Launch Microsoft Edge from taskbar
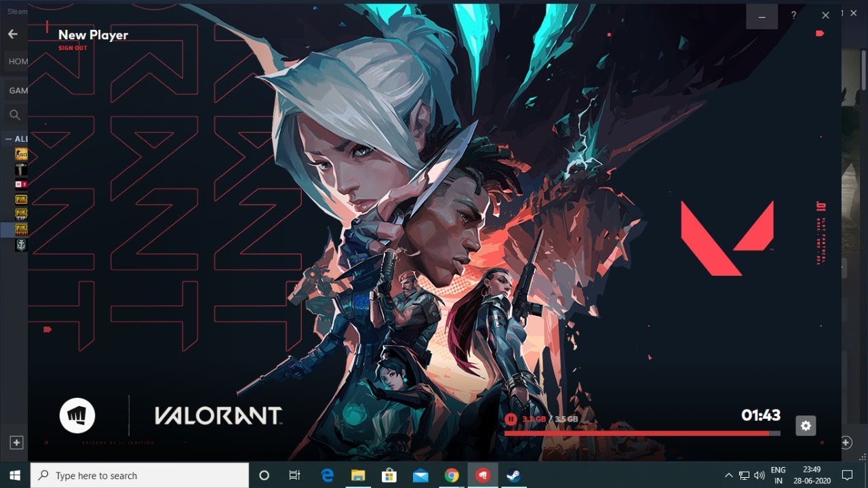The height and width of the screenshot is (488, 868). pos(328,475)
